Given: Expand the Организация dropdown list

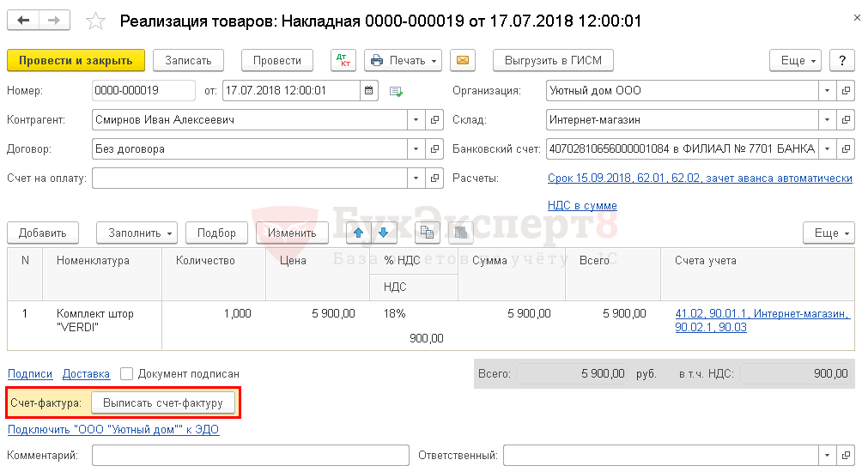Looking at the screenshot, I should 827,91.
